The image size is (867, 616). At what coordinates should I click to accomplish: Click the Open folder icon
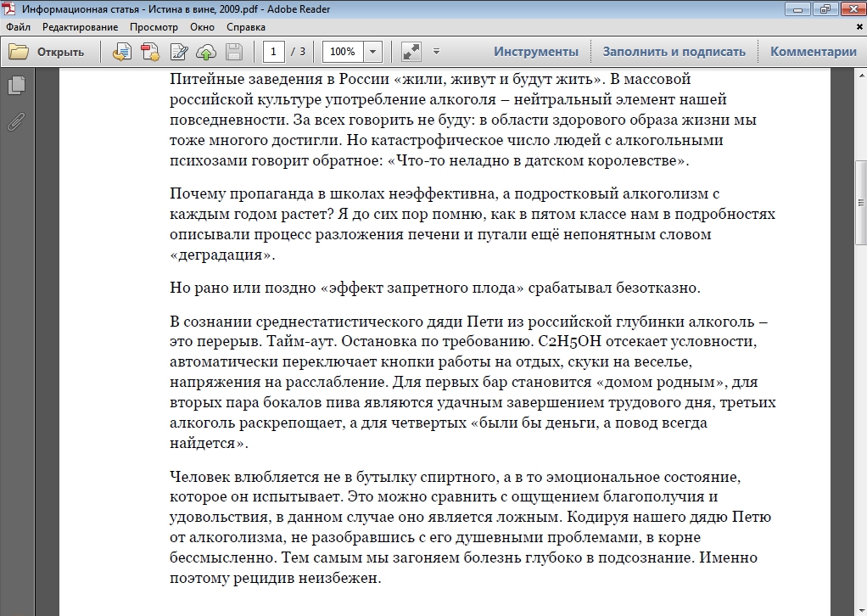(x=19, y=52)
